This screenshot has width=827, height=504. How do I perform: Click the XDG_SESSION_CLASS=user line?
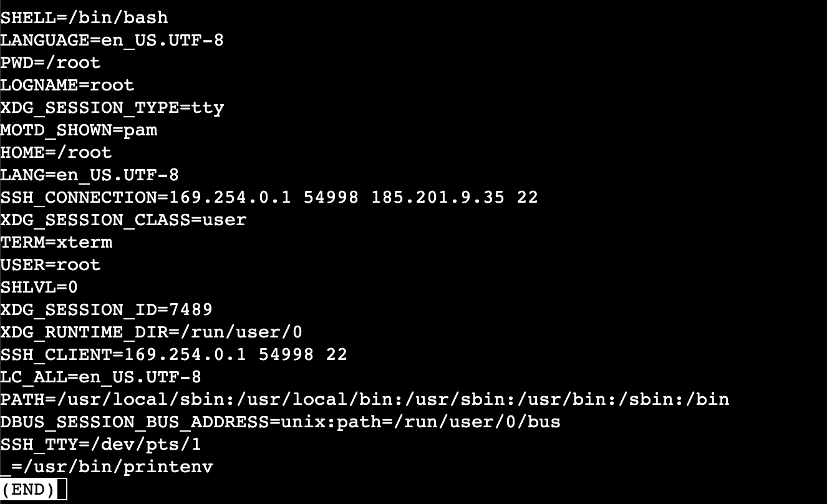click(123, 220)
